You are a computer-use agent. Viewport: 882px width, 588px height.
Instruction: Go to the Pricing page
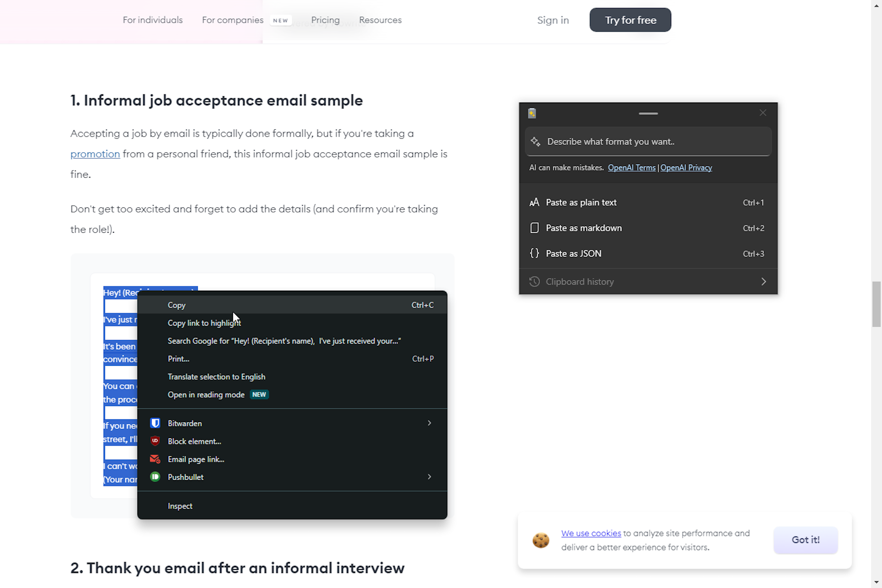coord(325,20)
